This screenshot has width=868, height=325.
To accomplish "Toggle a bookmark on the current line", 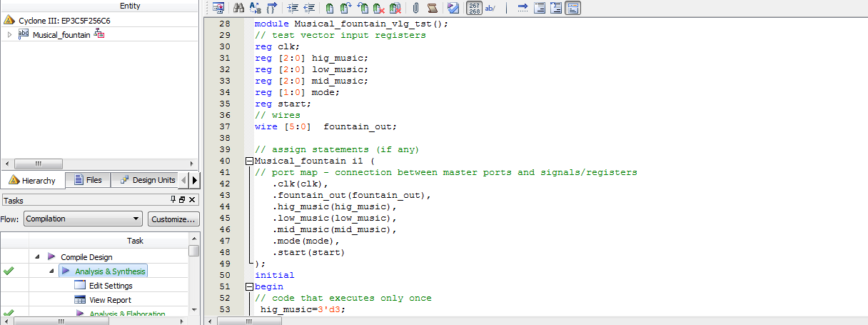I will [330, 8].
